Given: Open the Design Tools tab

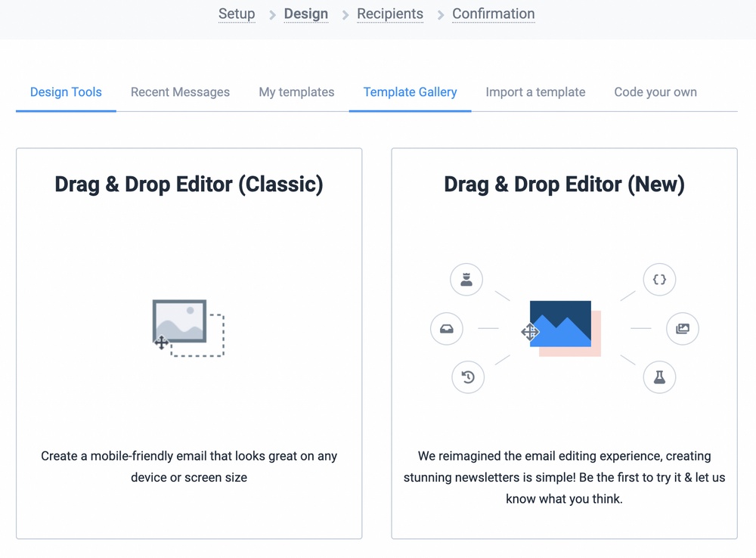Looking at the screenshot, I should click(x=66, y=92).
